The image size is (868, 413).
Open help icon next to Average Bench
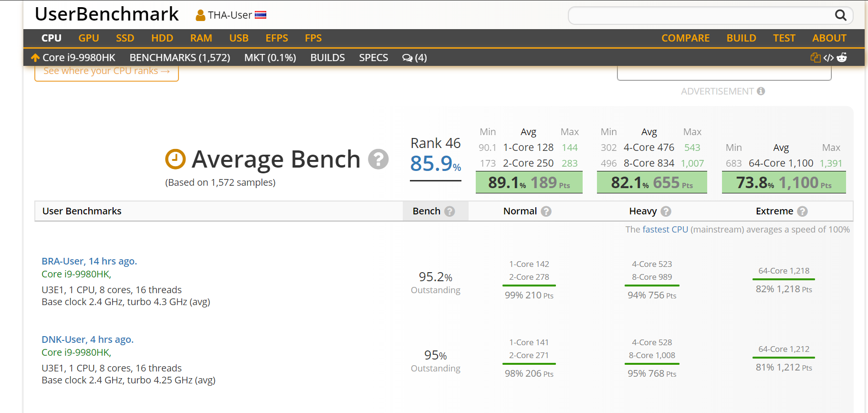coord(378,159)
